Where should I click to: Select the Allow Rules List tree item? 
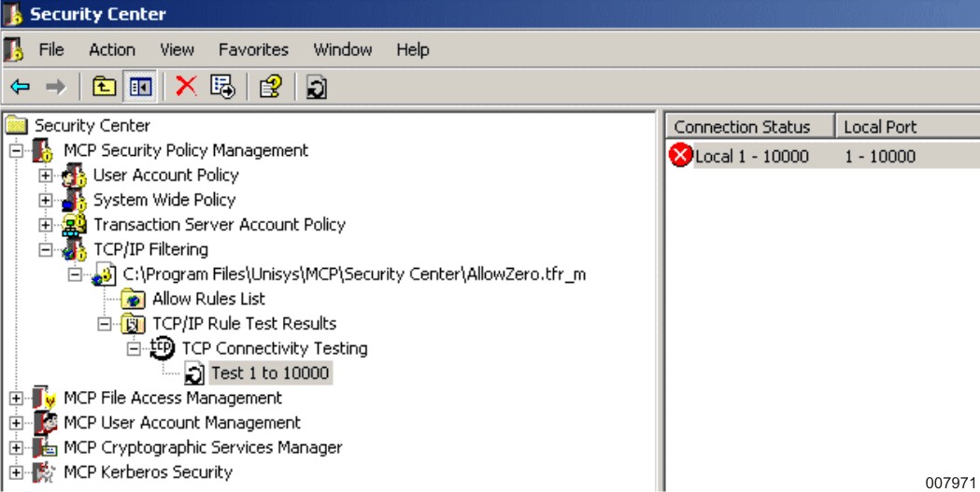[208, 299]
